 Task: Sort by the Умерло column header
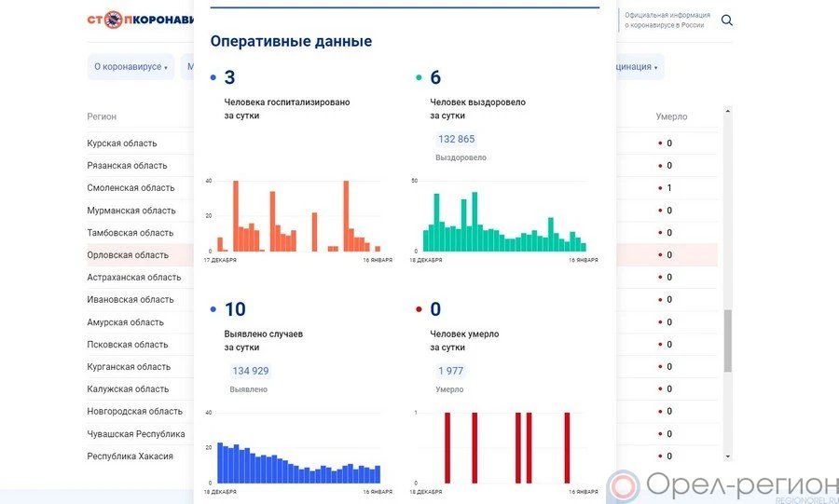pos(671,116)
